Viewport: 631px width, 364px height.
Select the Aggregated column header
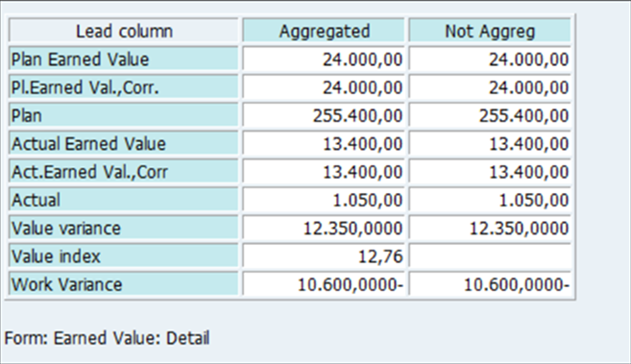[324, 31]
